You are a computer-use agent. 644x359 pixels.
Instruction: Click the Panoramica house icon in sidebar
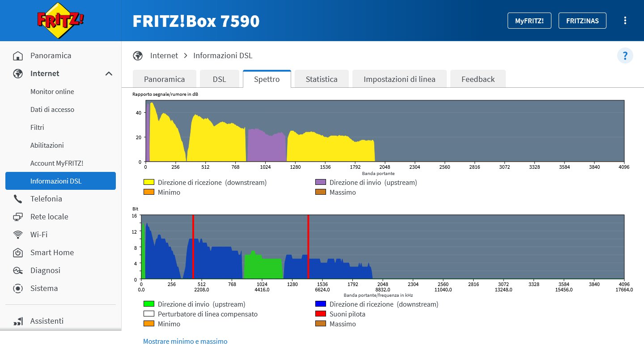pyautogui.click(x=18, y=56)
